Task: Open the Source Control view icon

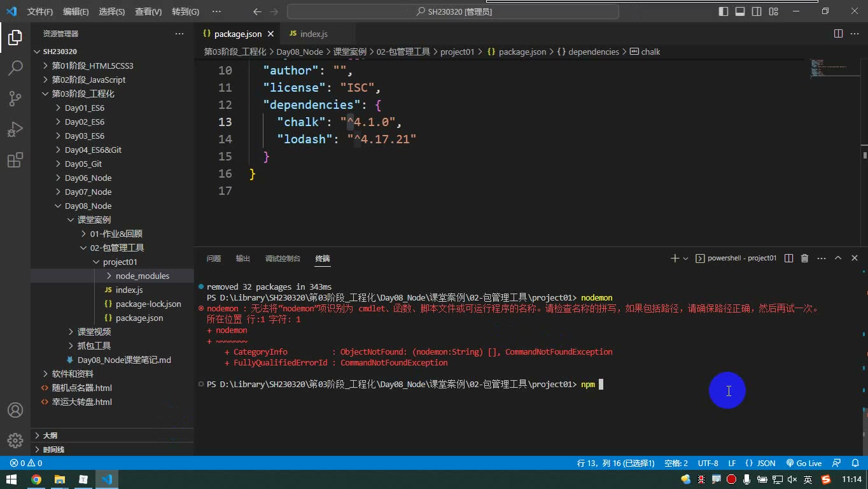Action: pos(15,99)
